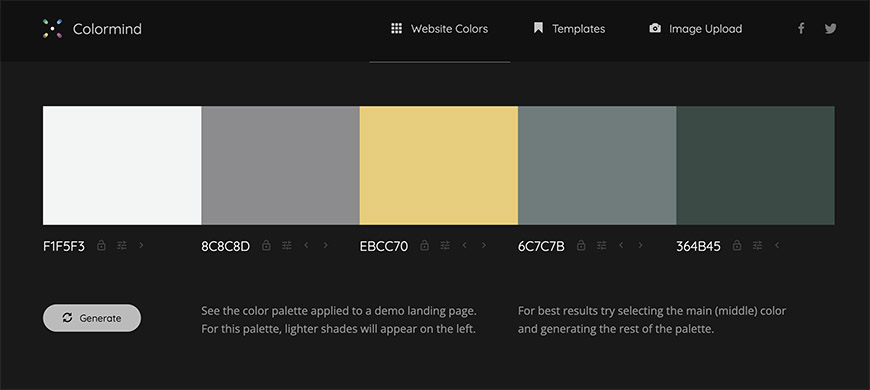870x390 pixels.
Task: Select the EBCC70 yellow color swatch
Action: 438,165
